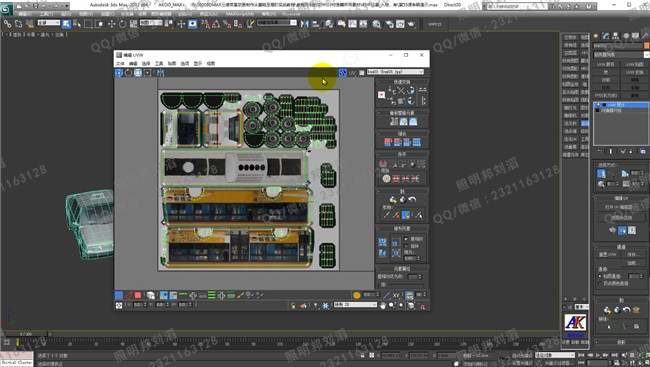Open the 工具 menu in Edit UVW
Viewport: 650px width, 367px height.
[159, 63]
